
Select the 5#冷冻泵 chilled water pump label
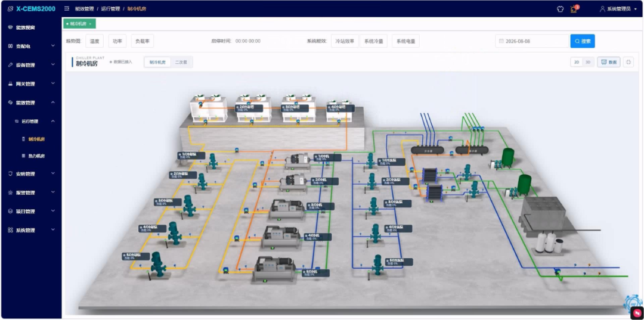399,262
